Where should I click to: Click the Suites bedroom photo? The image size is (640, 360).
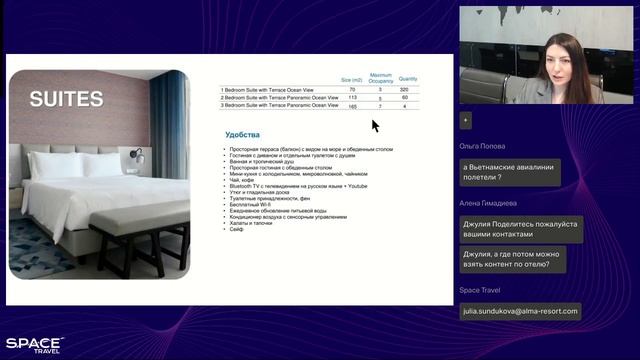pyautogui.click(x=100, y=175)
